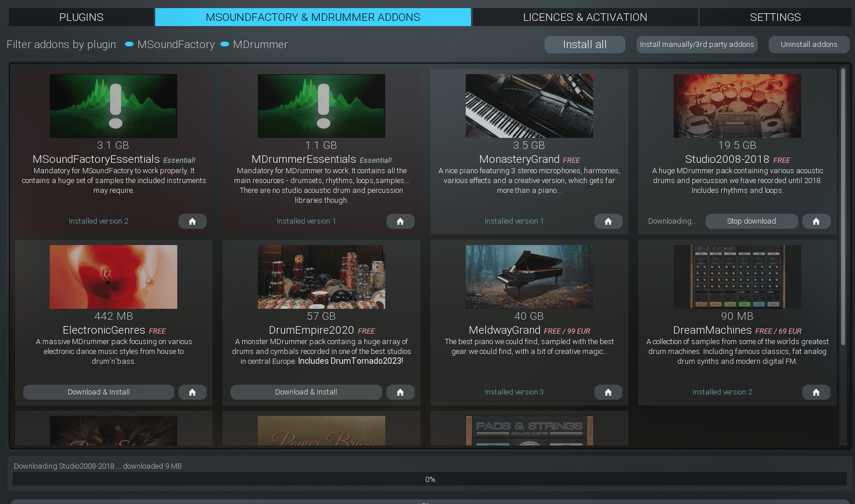This screenshot has height=504, width=855.
Task: Click the Install all button
Action: [585, 45]
